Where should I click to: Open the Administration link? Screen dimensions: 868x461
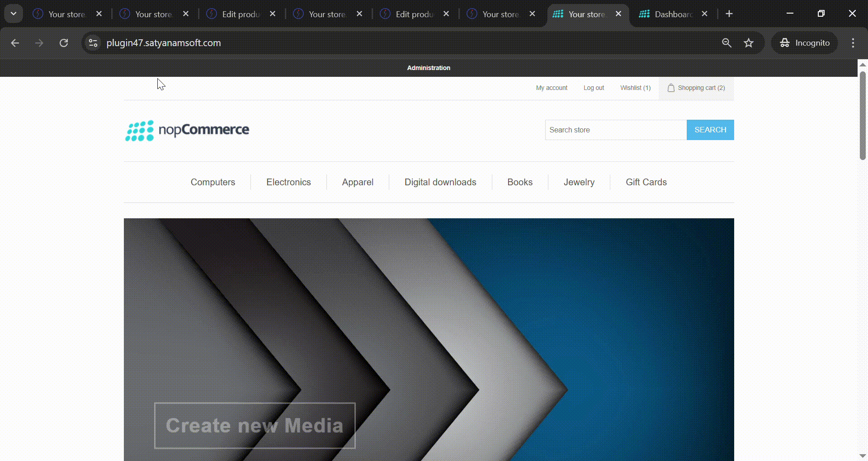coord(429,68)
